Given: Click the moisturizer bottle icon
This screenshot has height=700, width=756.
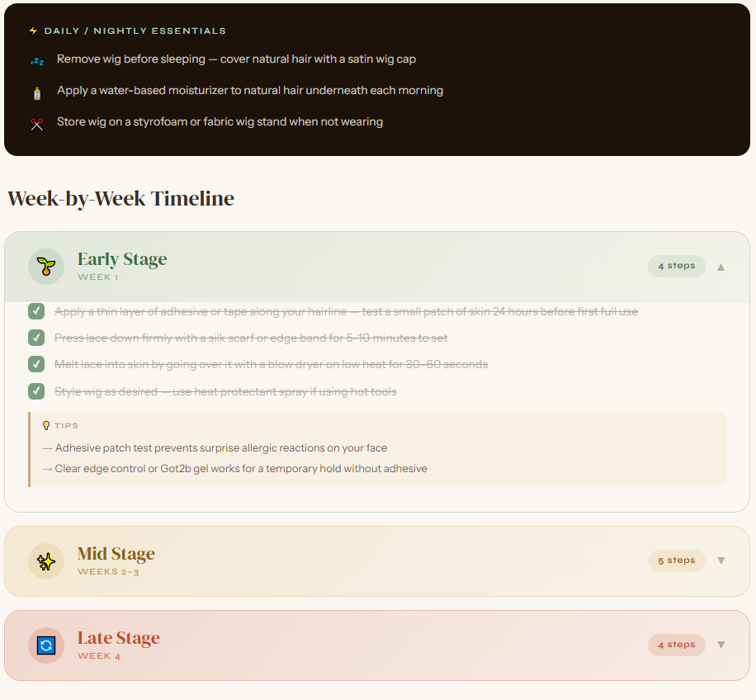Looking at the screenshot, I should point(36,92).
